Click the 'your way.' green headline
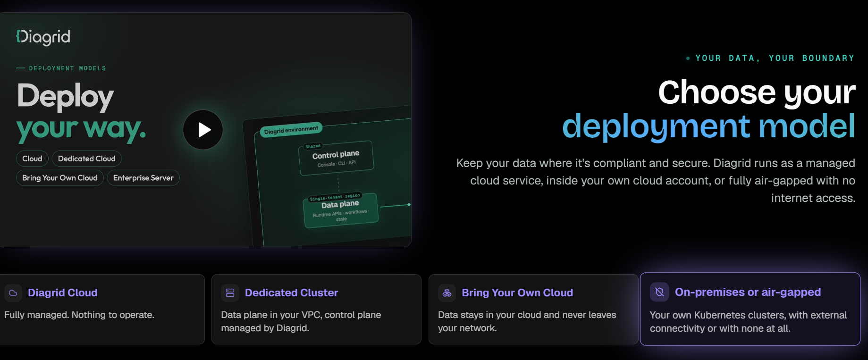 coord(81,129)
